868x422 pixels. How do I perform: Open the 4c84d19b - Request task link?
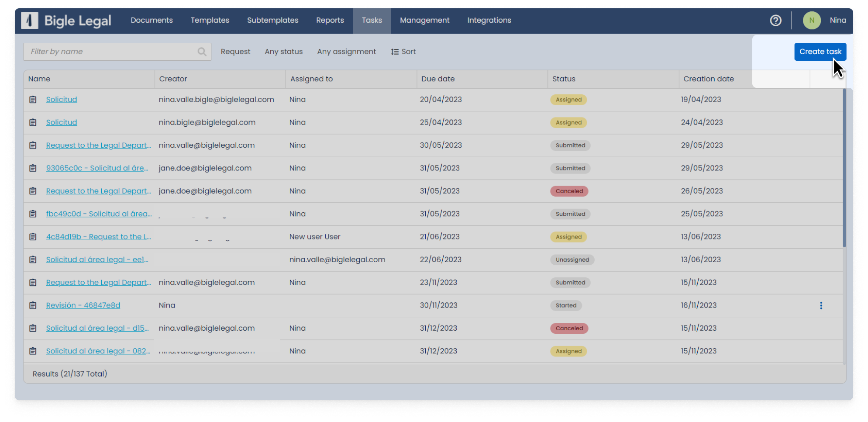pyautogui.click(x=98, y=237)
